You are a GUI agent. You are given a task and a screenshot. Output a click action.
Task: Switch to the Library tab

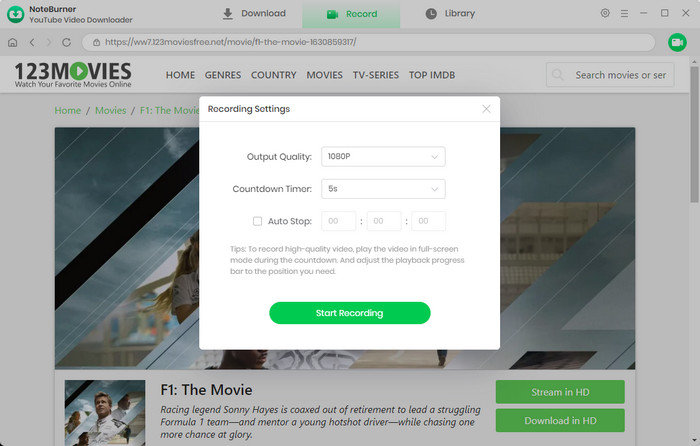pos(450,14)
